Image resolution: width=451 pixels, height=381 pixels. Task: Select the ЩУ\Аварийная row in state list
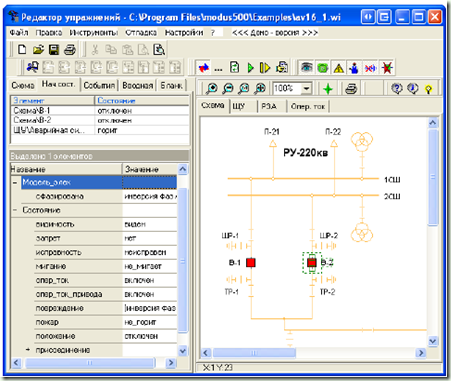pyautogui.click(x=100, y=130)
